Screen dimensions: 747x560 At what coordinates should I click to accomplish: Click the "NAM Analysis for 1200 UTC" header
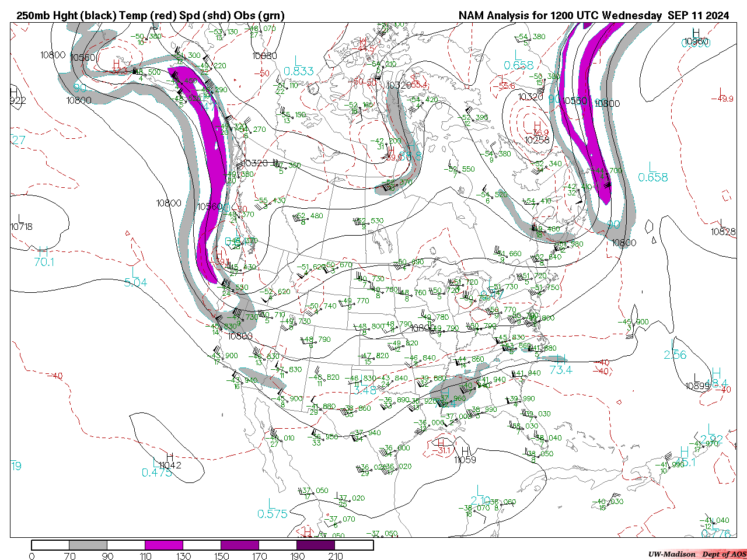529,16
